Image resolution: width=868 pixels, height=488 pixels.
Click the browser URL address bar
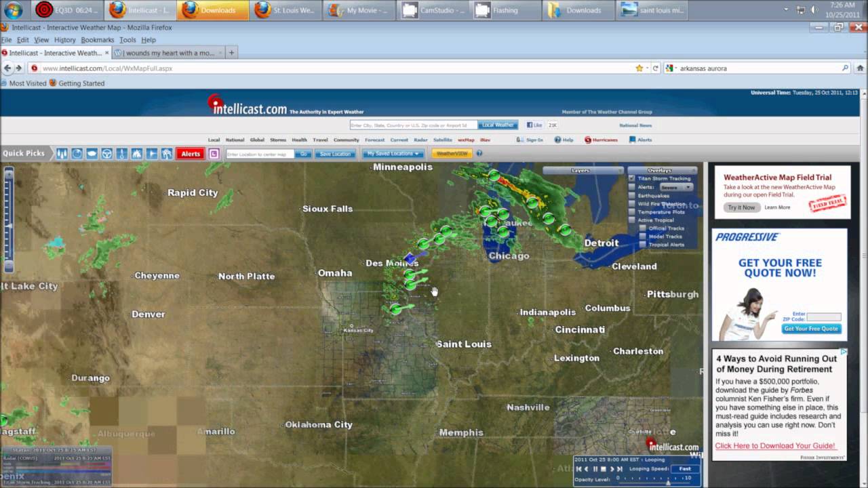click(x=332, y=68)
